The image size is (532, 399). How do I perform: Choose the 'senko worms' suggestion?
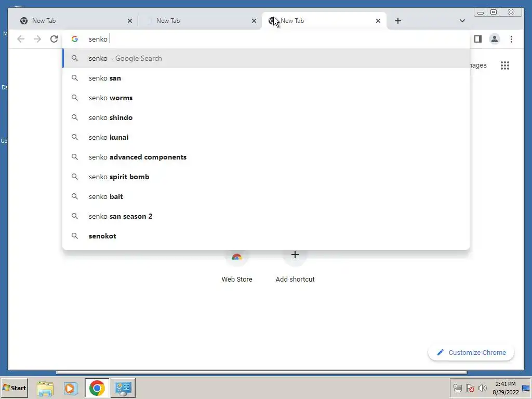point(267,98)
